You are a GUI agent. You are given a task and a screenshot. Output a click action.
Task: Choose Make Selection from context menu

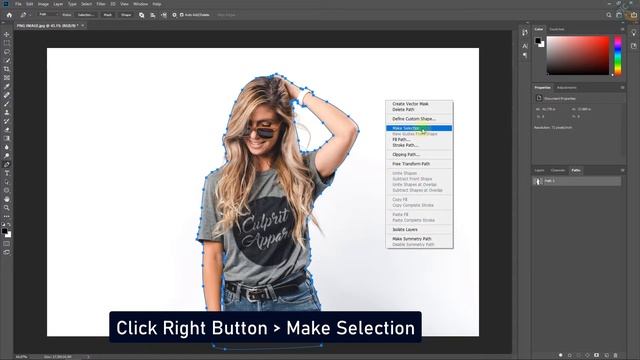point(419,128)
